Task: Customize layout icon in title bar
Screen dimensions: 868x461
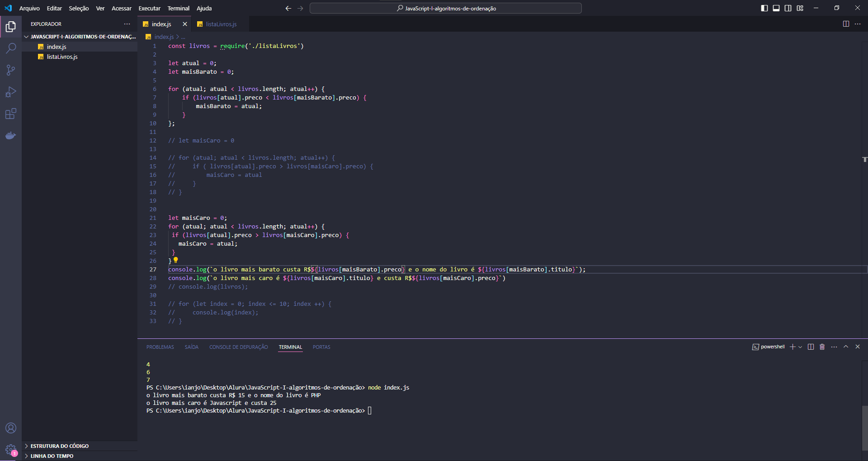Action: pyautogui.click(x=800, y=8)
